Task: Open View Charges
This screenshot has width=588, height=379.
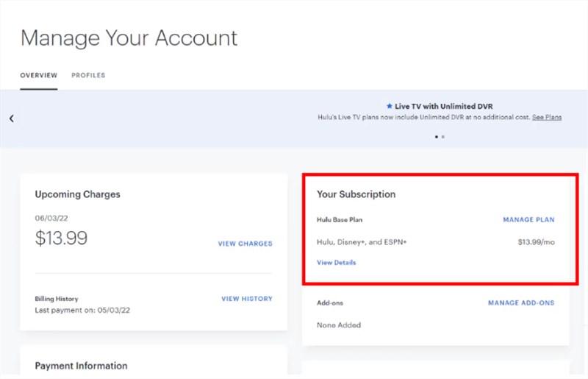Action: [245, 244]
